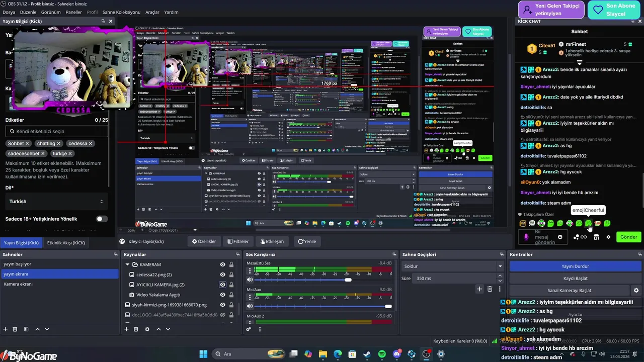Open Filtreler in source toolbar
The image size is (644, 362).
point(237,241)
